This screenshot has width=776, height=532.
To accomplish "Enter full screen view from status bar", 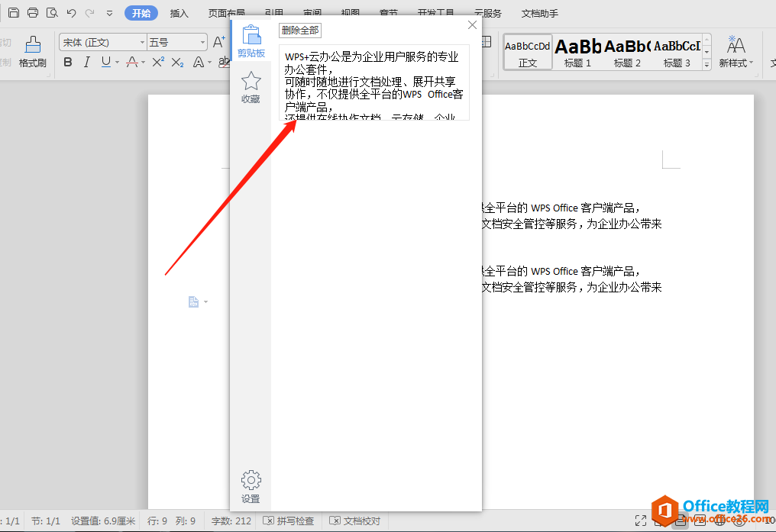I will pyautogui.click(x=641, y=521).
